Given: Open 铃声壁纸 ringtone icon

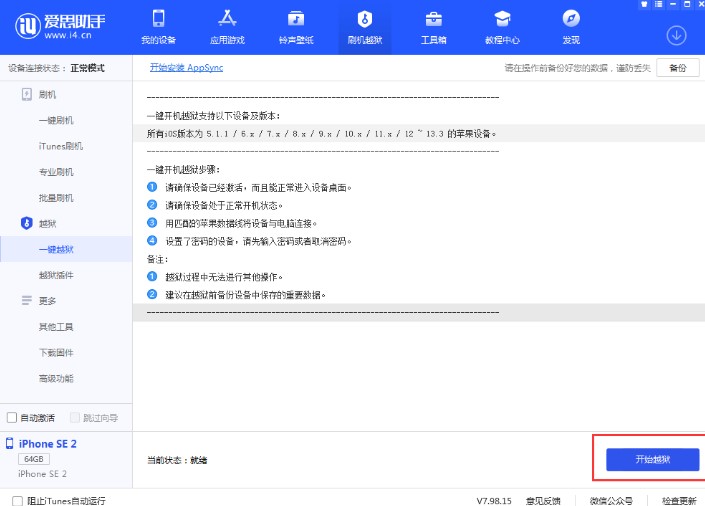Looking at the screenshot, I should [x=296, y=19].
